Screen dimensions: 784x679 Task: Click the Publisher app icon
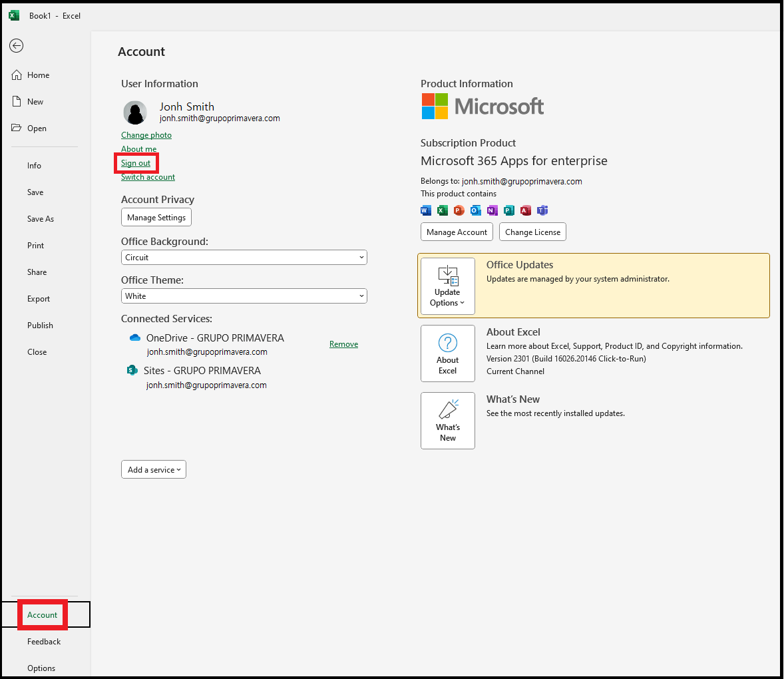click(508, 210)
